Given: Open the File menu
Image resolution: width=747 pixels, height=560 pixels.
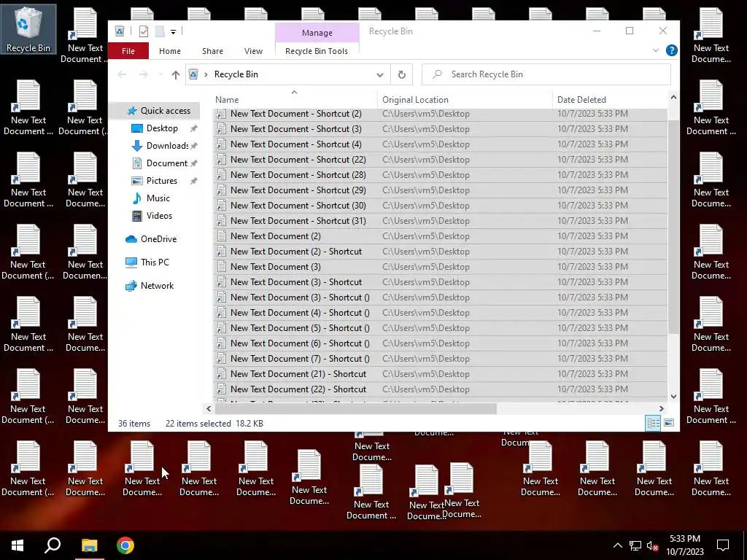Looking at the screenshot, I should [x=128, y=51].
